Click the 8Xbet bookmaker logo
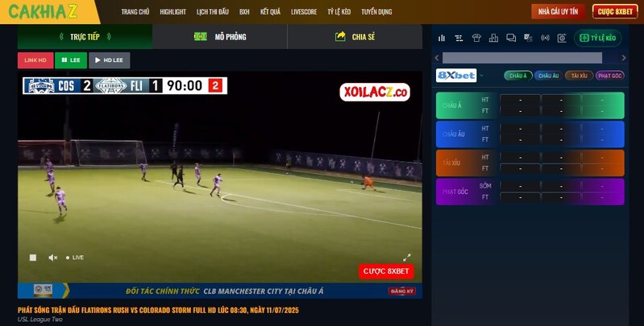Screen dimensions: 644x326 coord(456,76)
